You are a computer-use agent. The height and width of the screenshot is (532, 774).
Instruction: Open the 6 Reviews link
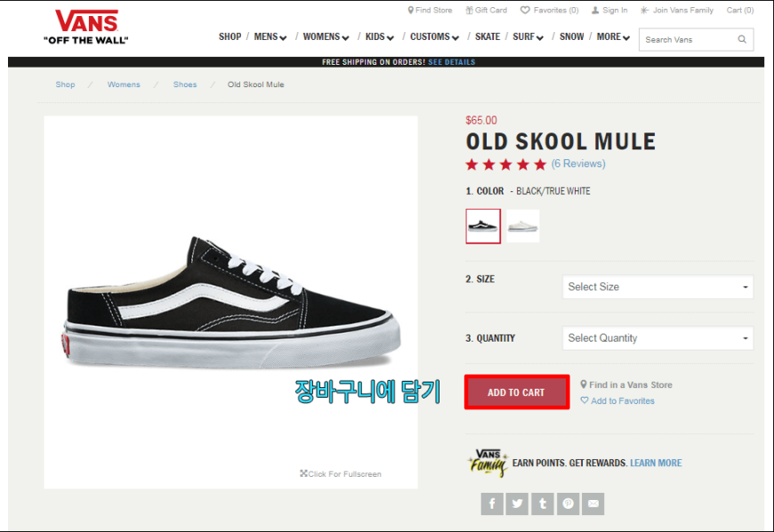578,164
